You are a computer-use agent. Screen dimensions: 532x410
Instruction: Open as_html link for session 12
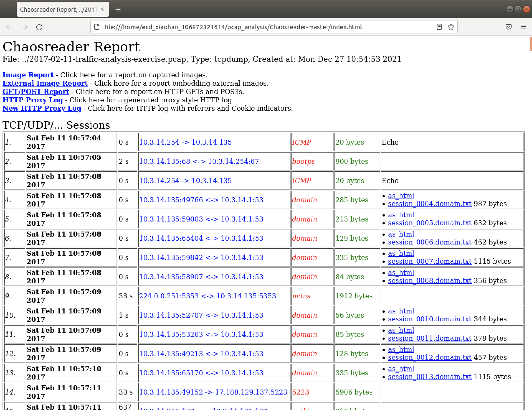coord(401,350)
